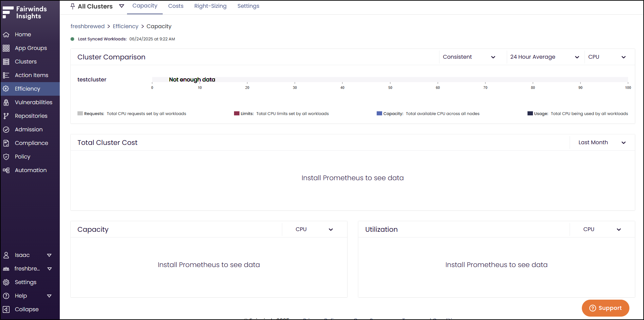Open Compliance in the sidebar

tap(30, 143)
